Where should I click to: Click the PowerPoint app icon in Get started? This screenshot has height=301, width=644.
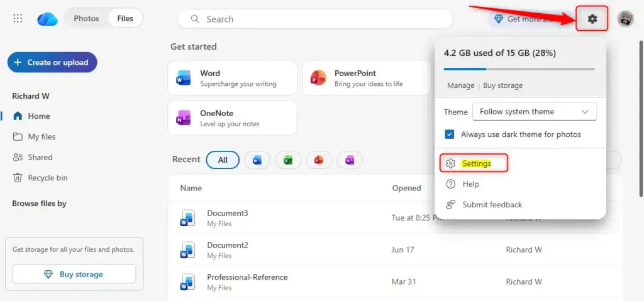point(318,78)
